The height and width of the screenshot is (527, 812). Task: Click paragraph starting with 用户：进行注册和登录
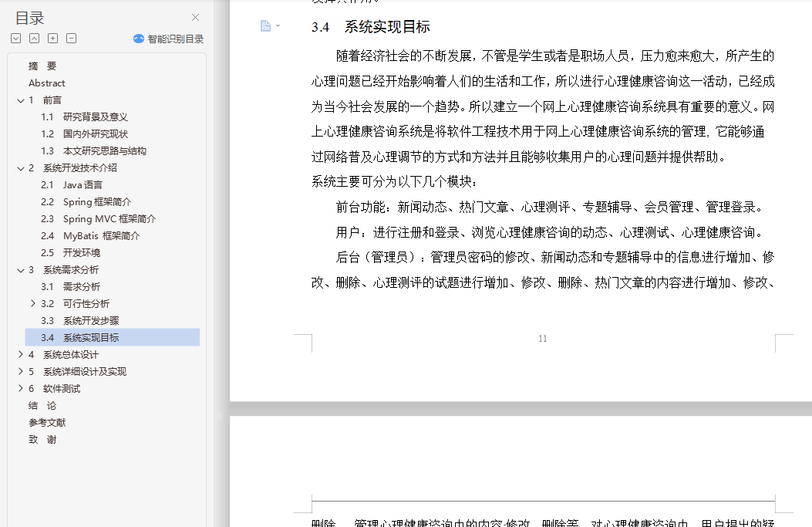pyautogui.click(x=550, y=233)
